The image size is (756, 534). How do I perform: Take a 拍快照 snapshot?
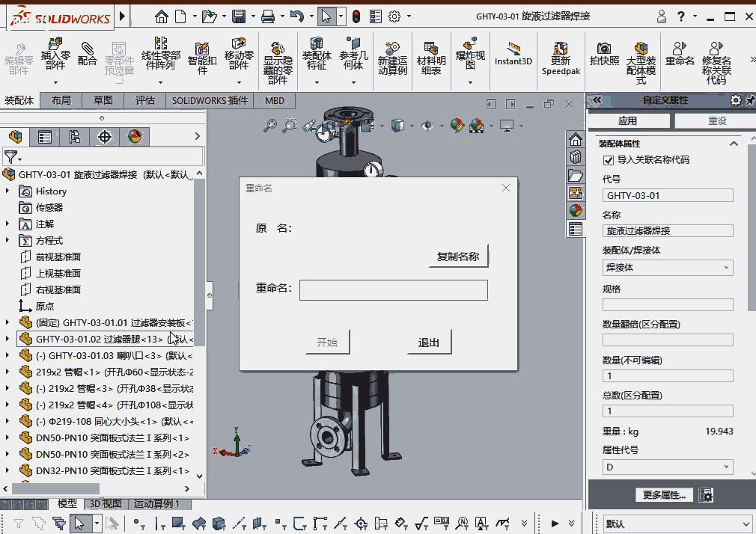(x=604, y=54)
